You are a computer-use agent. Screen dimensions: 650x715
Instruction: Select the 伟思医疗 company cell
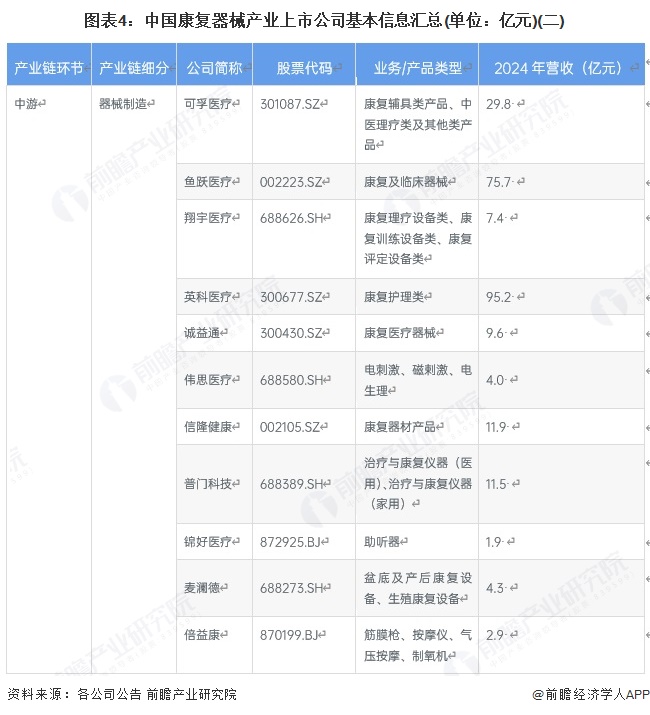pyautogui.click(x=208, y=379)
